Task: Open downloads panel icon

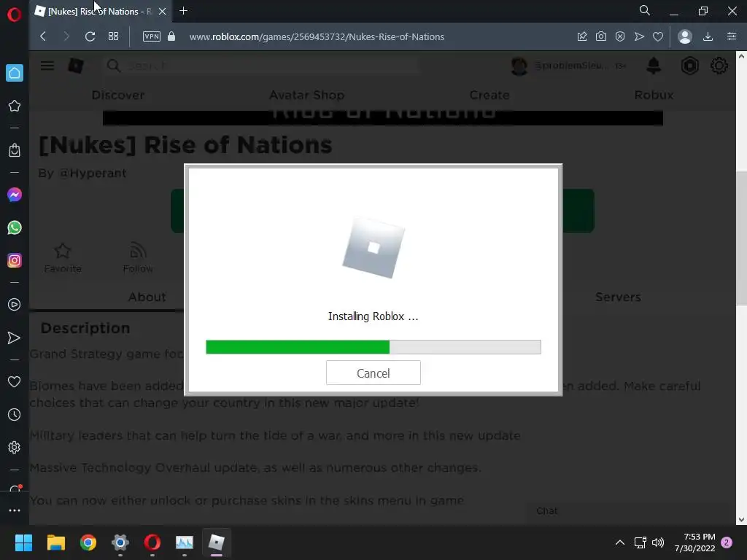Action: (x=708, y=36)
